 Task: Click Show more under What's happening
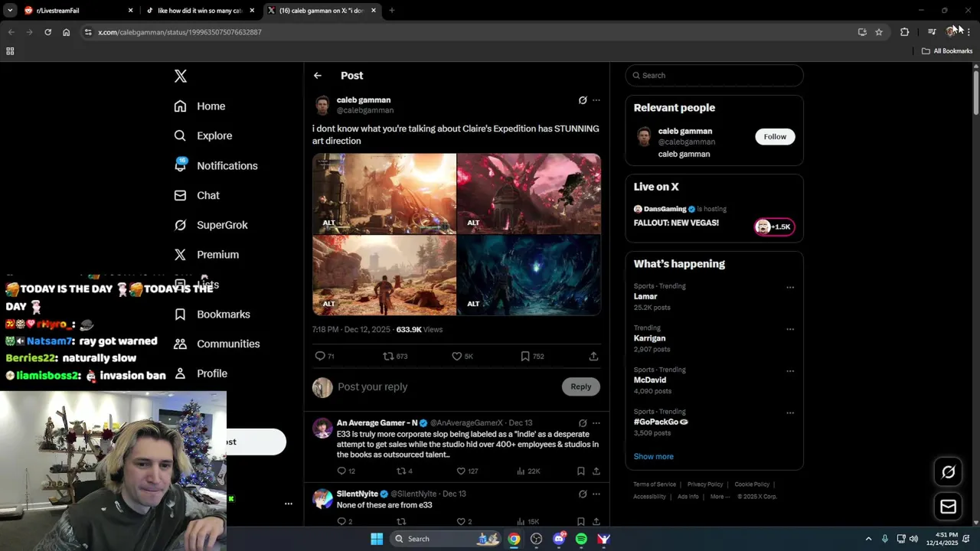point(654,457)
